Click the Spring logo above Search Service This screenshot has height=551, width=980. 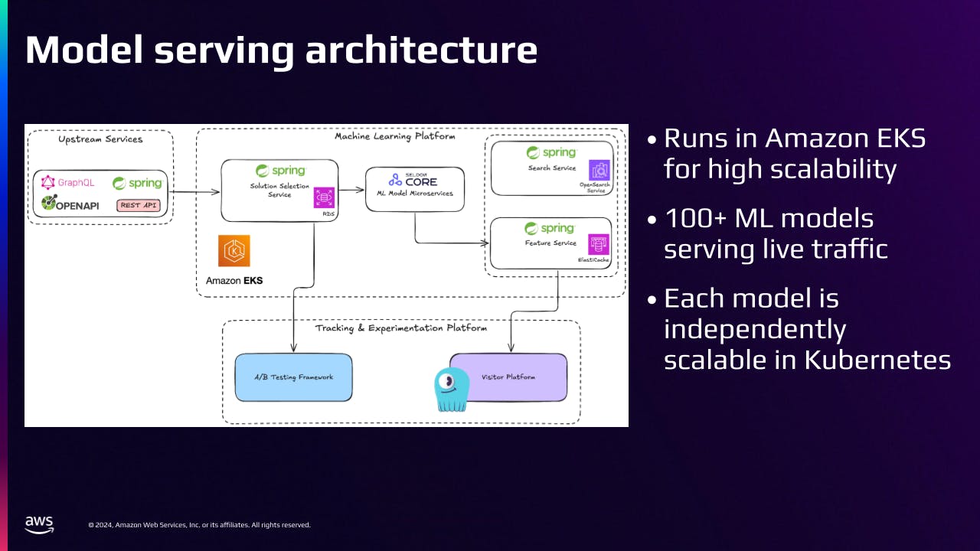(551, 152)
